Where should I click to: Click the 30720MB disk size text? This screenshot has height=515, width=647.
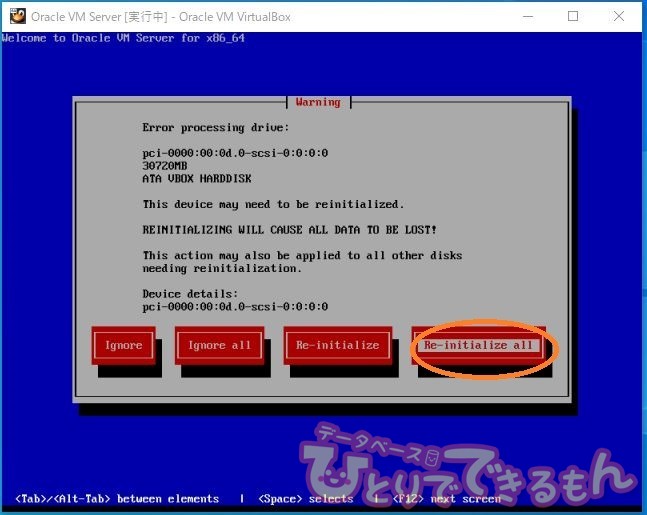[166, 166]
